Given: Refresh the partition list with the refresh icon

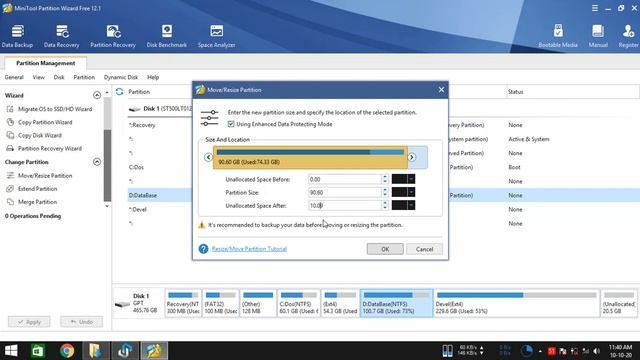Looking at the screenshot, I should click(119, 92).
